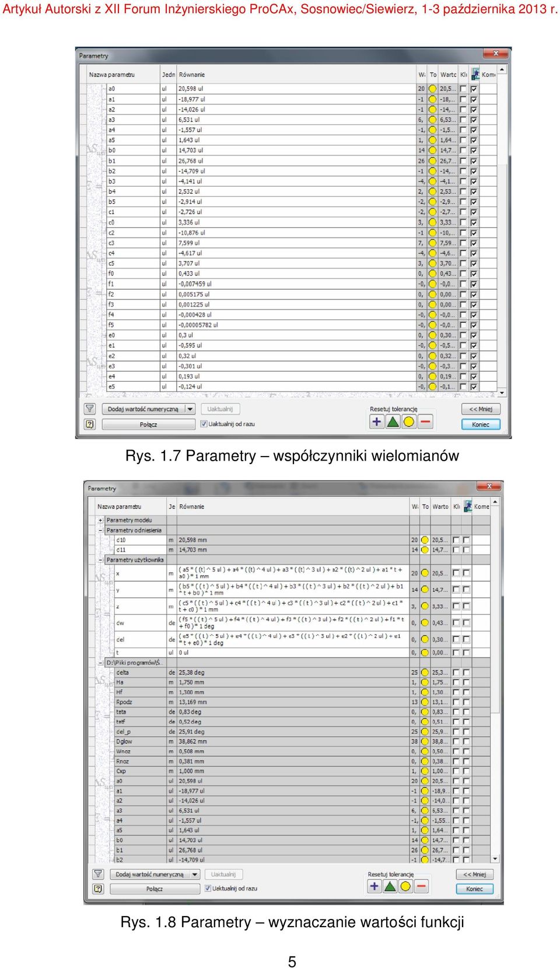This screenshot has height=968, width=560.
Task: Collapse 'Parametry odniesienia' group
Action: coord(100,531)
